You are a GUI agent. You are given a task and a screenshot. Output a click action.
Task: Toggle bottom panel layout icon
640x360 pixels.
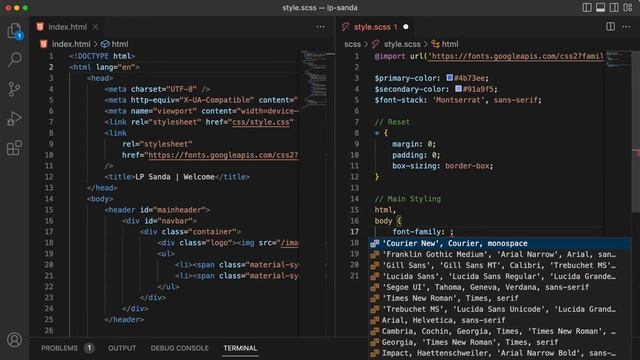pos(600,7)
